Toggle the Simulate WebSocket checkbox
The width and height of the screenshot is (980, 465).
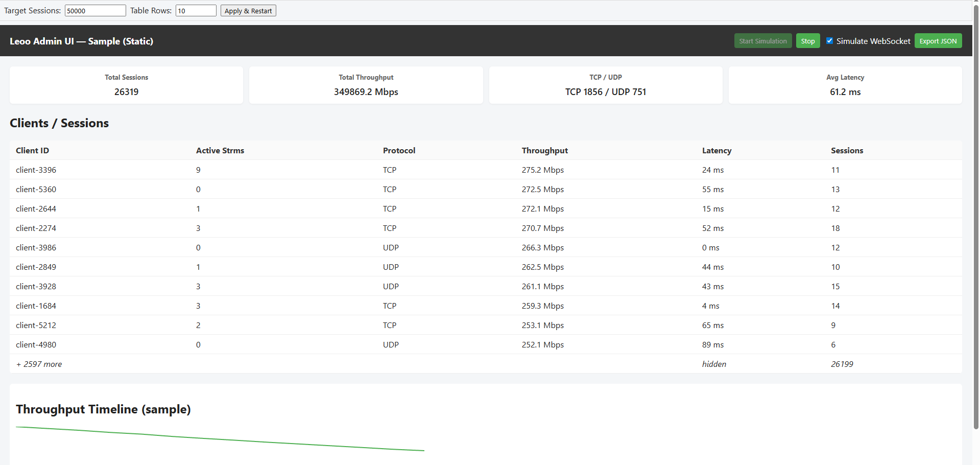pos(829,41)
